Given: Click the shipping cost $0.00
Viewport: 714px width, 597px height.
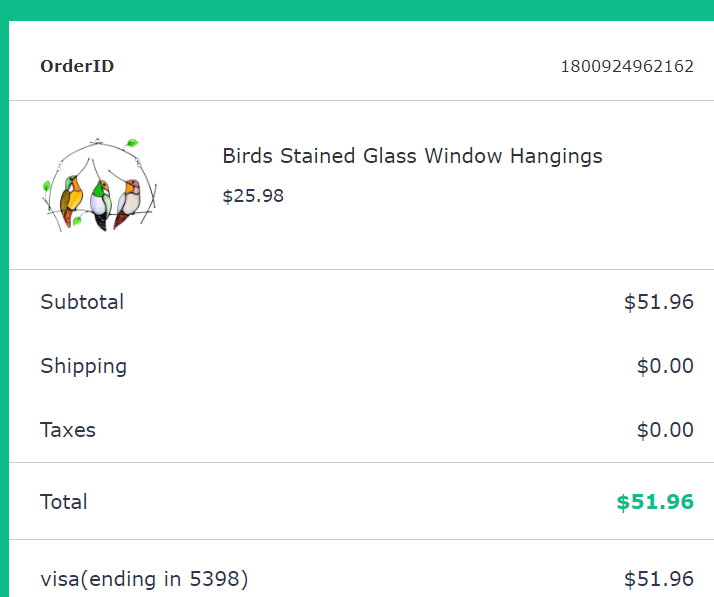Looking at the screenshot, I should point(665,366).
